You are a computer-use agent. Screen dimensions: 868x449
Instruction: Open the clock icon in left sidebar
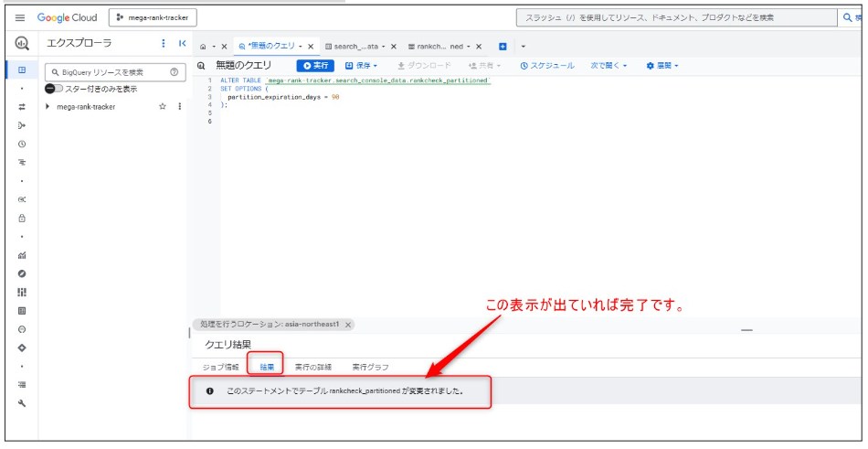22,144
